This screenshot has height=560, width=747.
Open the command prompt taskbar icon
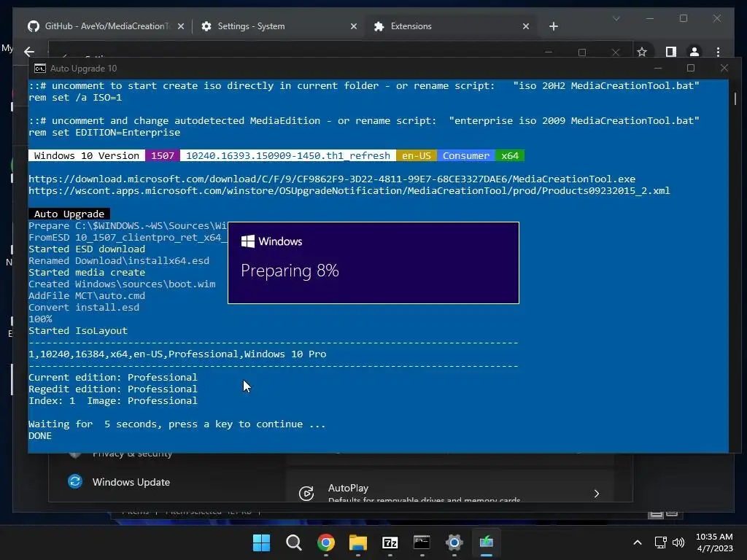coord(422,542)
